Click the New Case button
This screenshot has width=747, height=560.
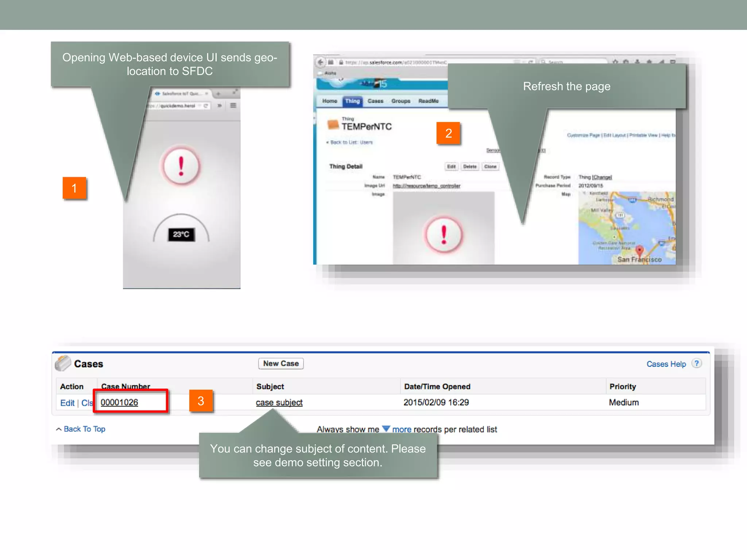click(281, 363)
